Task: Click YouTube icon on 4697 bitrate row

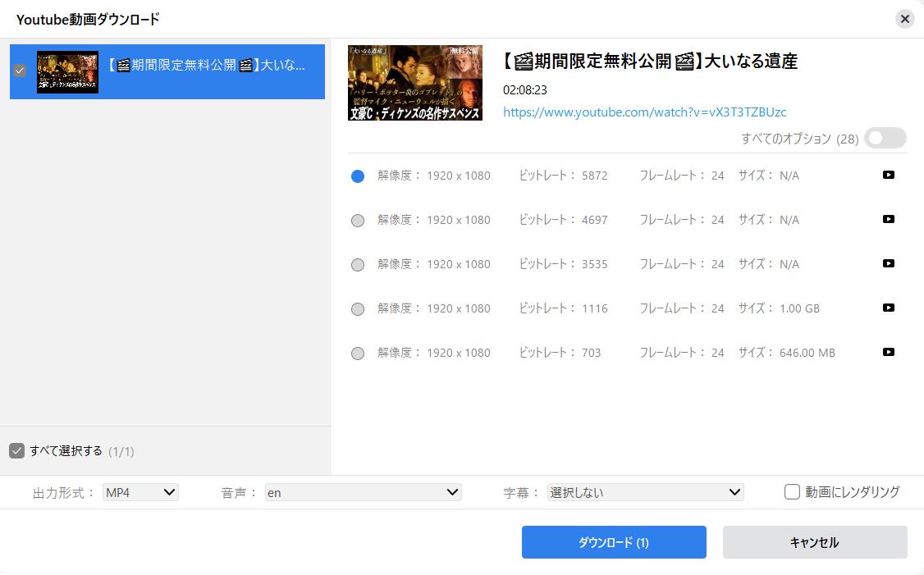Action: tap(888, 219)
